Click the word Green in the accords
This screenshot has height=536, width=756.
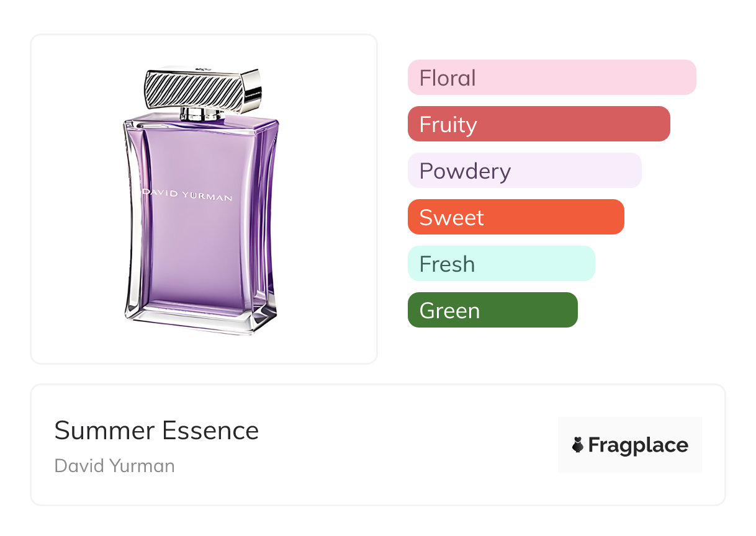tap(449, 311)
